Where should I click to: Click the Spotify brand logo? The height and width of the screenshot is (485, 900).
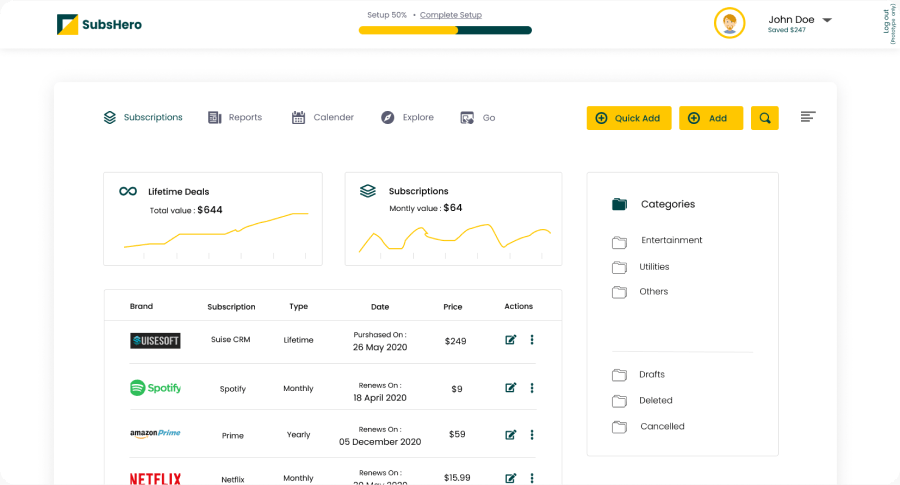(155, 388)
